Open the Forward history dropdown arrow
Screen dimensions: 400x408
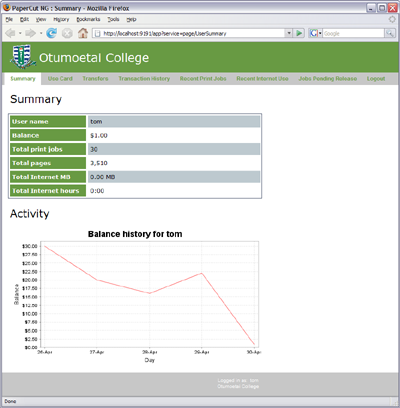pyautogui.click(x=41, y=33)
